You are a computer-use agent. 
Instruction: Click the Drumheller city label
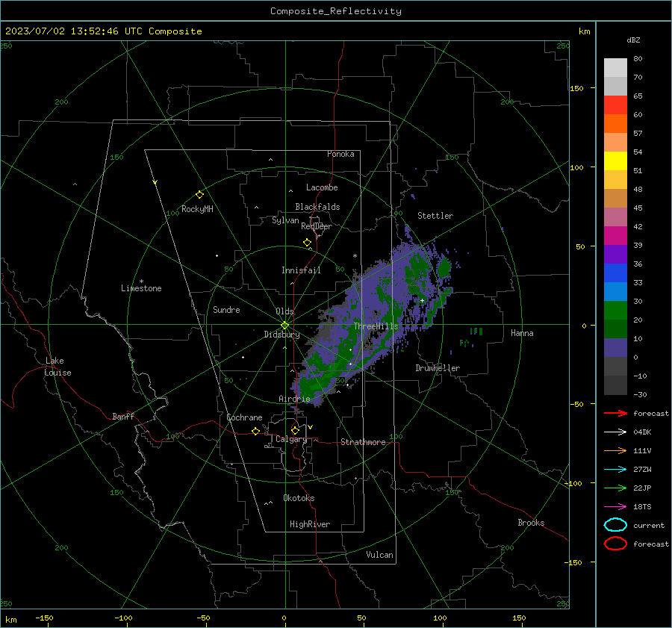438,368
